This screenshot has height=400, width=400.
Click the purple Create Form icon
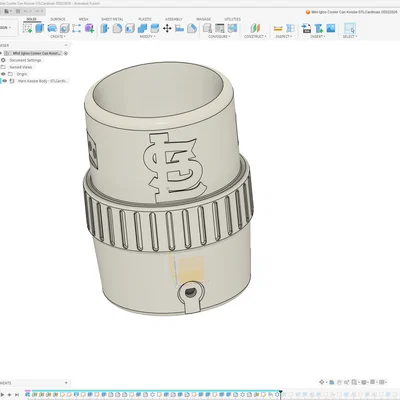pos(89,28)
